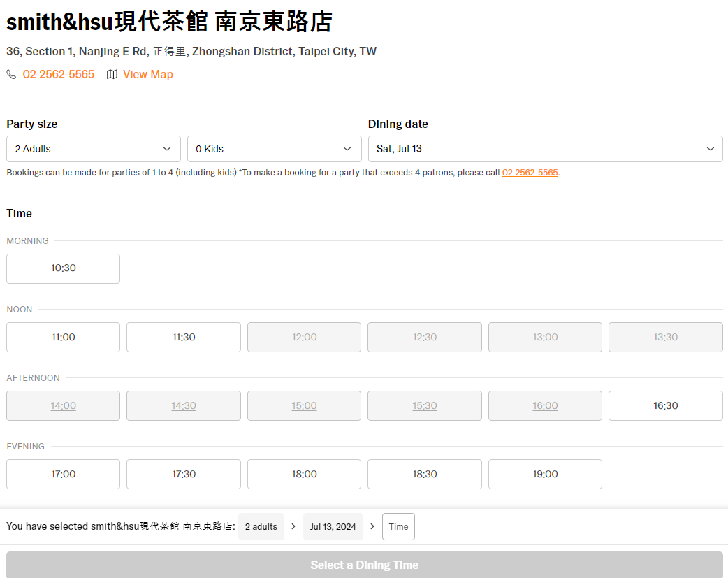Click the unavailable 13:30 slot
Viewport: 728px width, 578px height.
[666, 338]
